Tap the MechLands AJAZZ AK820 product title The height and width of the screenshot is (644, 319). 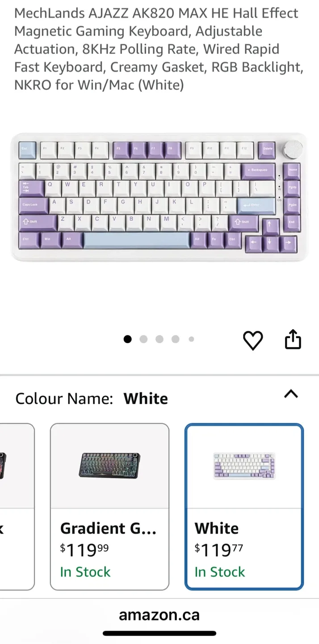tap(159, 49)
